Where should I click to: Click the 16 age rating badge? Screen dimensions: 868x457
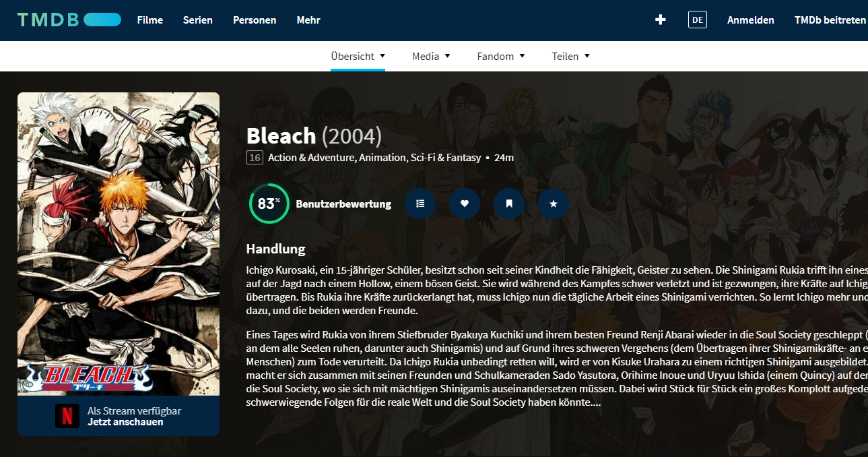(255, 158)
